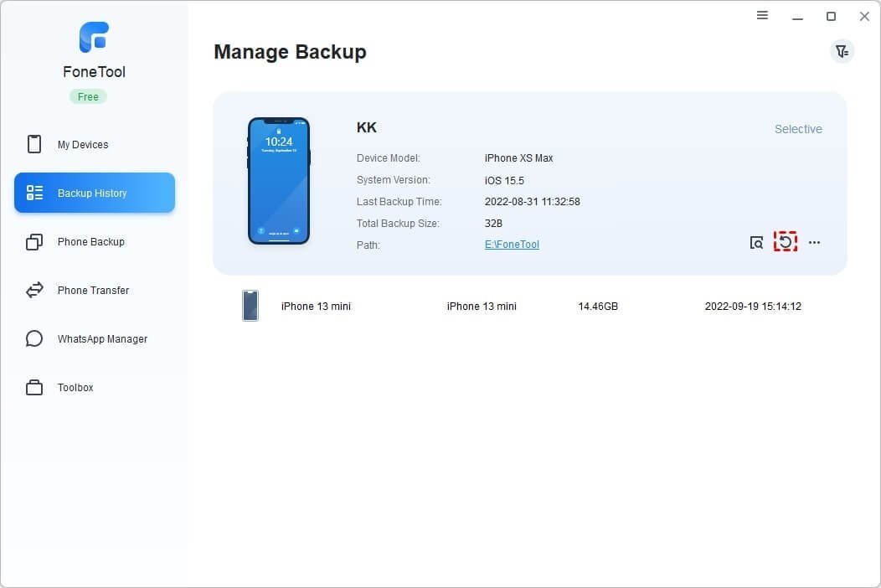Image resolution: width=881 pixels, height=588 pixels.
Task: Maximize the FoneTool window
Action: [831, 16]
